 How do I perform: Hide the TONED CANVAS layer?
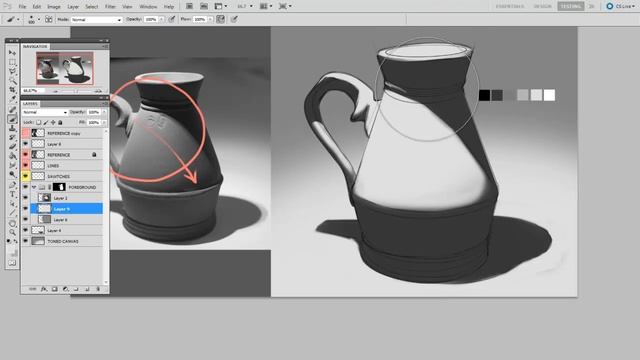pyautogui.click(x=26, y=241)
